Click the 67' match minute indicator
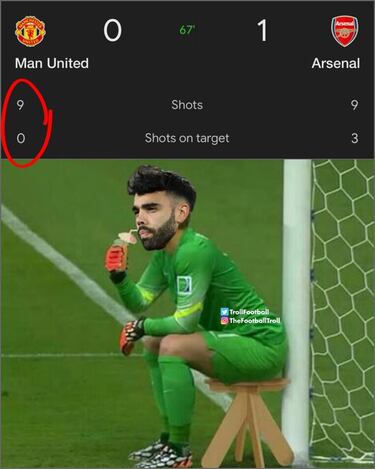The height and width of the screenshot is (469, 375). pos(187,30)
